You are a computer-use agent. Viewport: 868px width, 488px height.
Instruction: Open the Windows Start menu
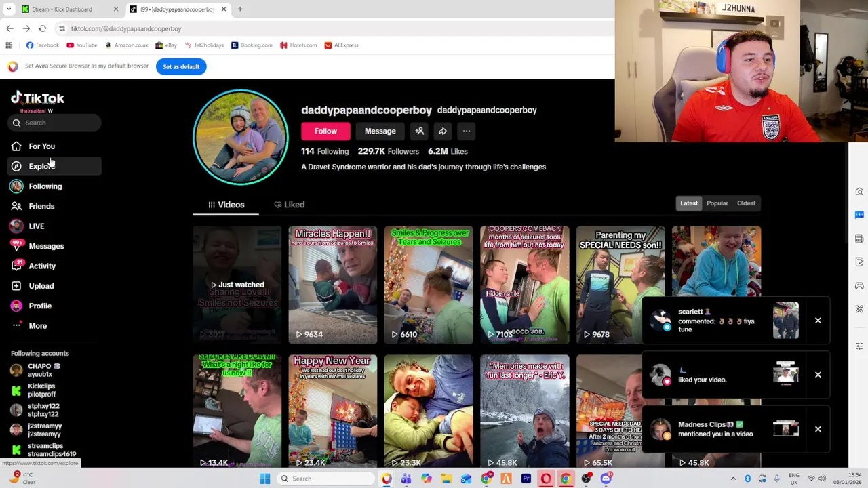(x=265, y=479)
